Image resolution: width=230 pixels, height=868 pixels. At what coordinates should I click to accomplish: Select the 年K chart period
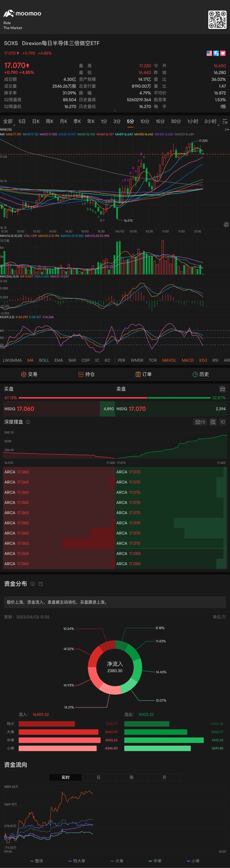pos(91,121)
